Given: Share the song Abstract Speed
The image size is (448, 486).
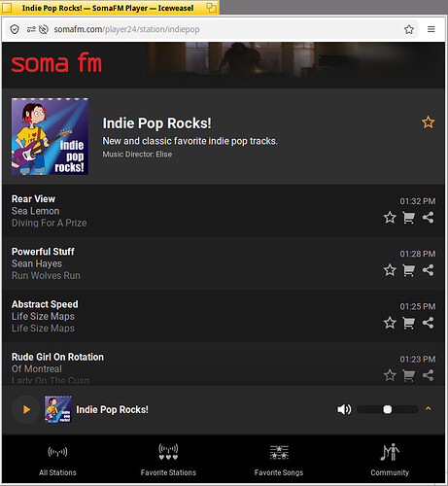Looking at the screenshot, I should (x=428, y=323).
